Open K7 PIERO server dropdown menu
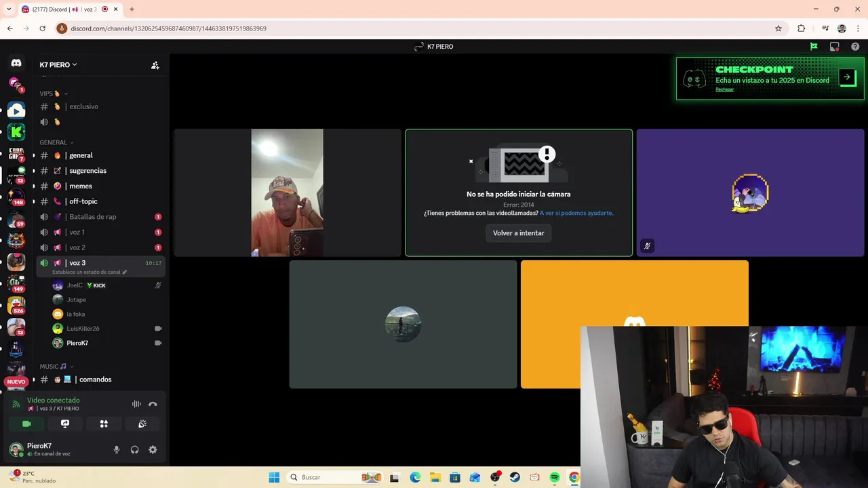Image resolution: width=868 pixels, height=488 pixels. 58,65
